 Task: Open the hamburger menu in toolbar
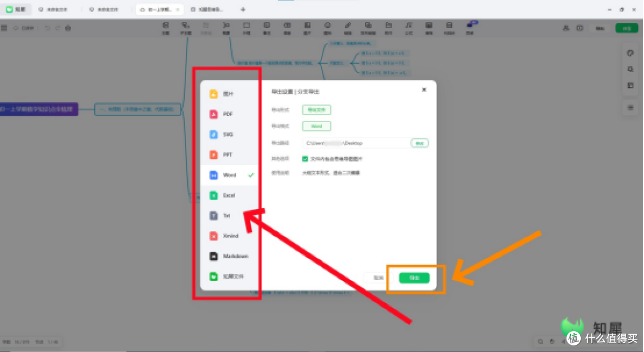4,28
